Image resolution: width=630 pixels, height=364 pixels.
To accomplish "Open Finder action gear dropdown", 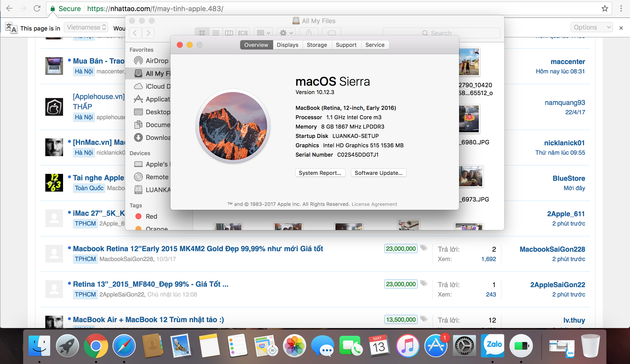I will [x=286, y=33].
